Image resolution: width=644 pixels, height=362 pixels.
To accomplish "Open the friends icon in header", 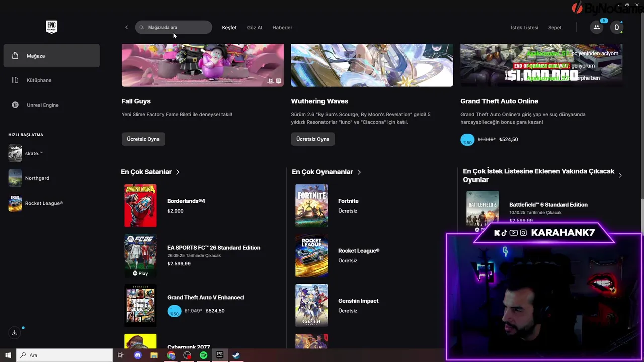I will (x=597, y=27).
